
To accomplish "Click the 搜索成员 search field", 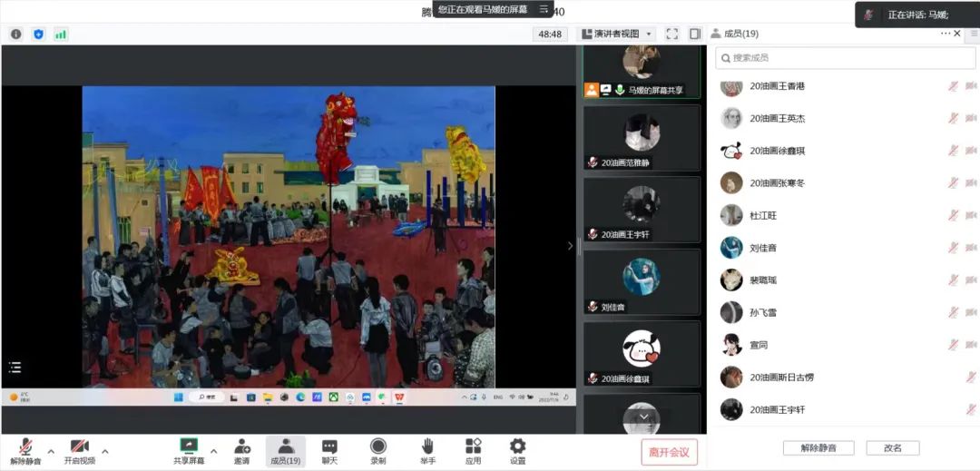I will click(x=845, y=57).
